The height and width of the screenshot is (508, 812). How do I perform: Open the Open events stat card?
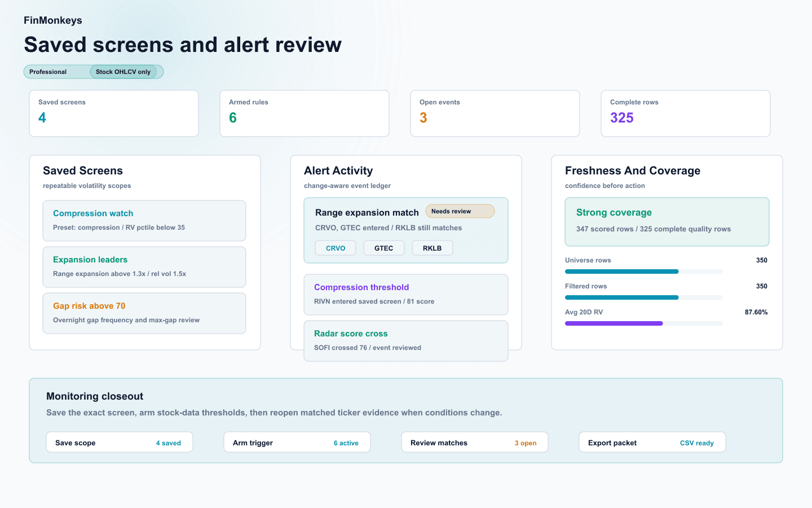pos(495,113)
